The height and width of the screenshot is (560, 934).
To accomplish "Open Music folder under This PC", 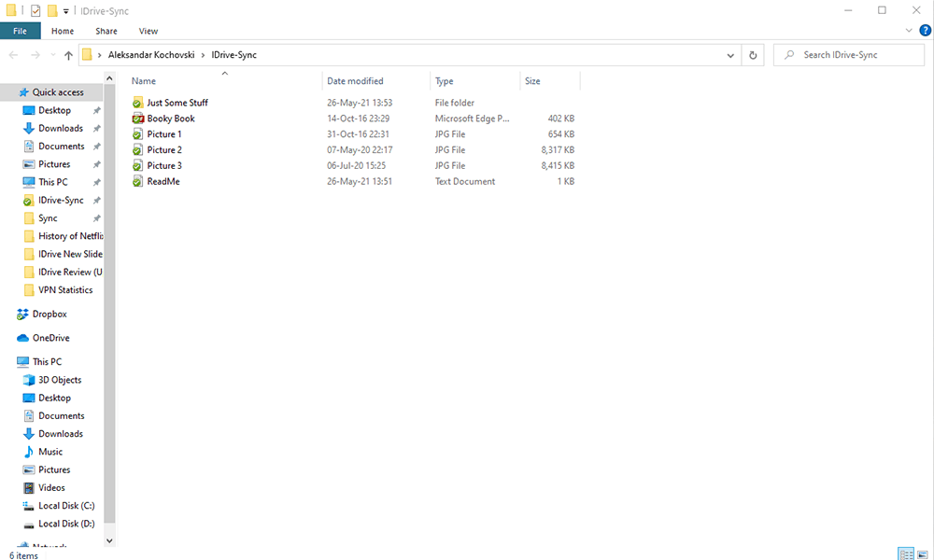I will (50, 452).
